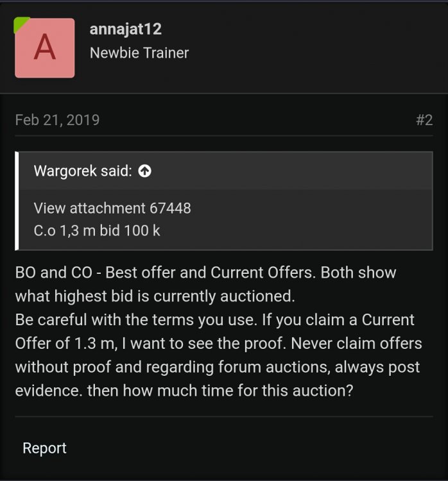
Task: Open the "View attachment 67448" link
Action: coord(112,208)
